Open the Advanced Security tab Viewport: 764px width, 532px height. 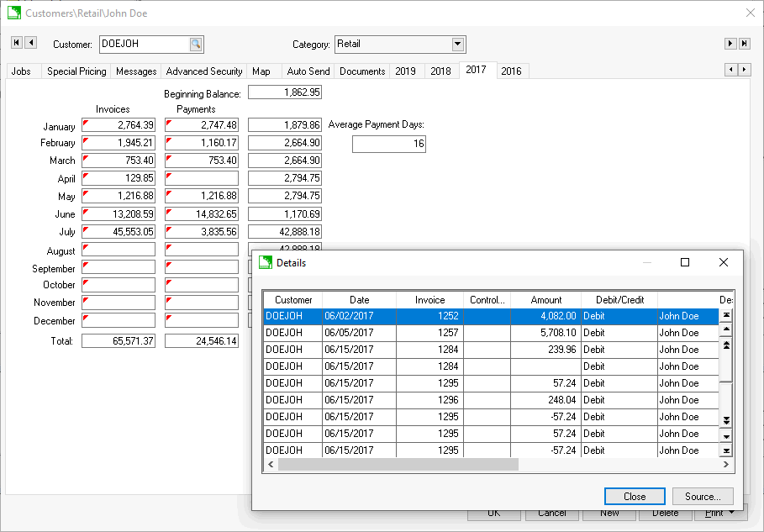(204, 71)
